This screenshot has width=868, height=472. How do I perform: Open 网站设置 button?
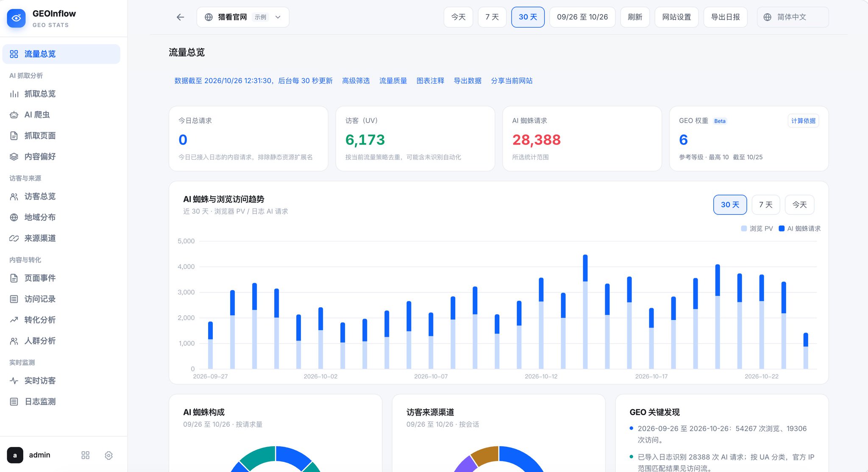tap(676, 17)
